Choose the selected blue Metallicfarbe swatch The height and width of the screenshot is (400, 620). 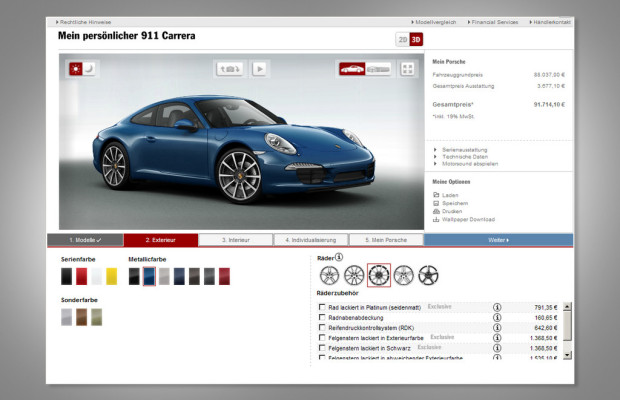[x=149, y=276]
